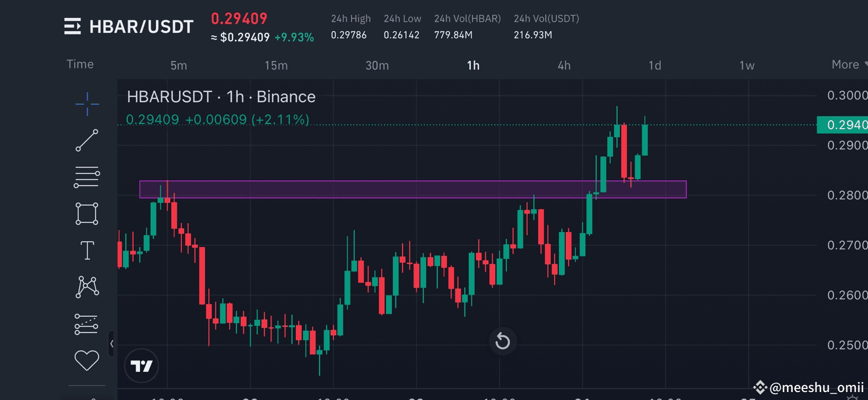
Task: Select the 15m timeframe
Action: click(x=276, y=65)
